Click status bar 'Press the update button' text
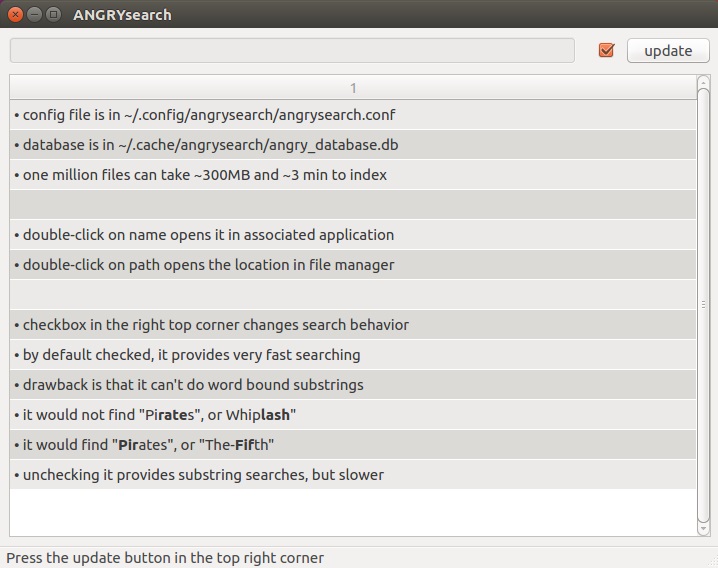Screen dimensions: 718x568 pyautogui.click(x=165, y=558)
